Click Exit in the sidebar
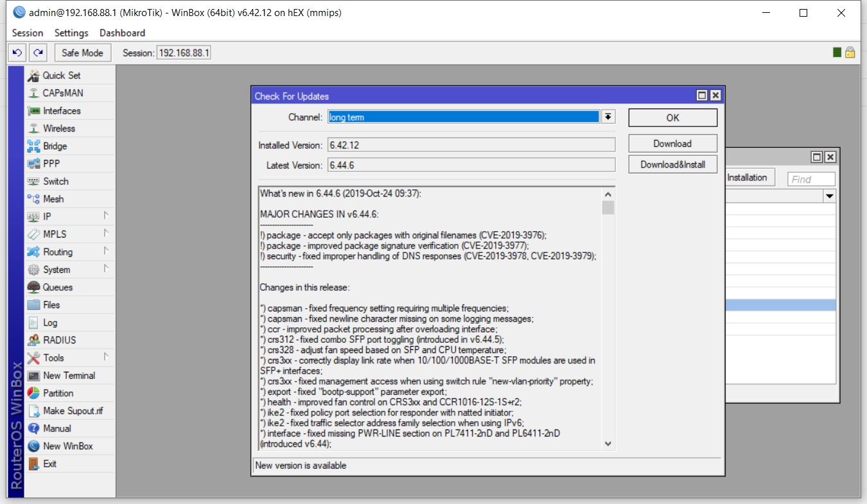The image size is (867, 504). click(69, 464)
